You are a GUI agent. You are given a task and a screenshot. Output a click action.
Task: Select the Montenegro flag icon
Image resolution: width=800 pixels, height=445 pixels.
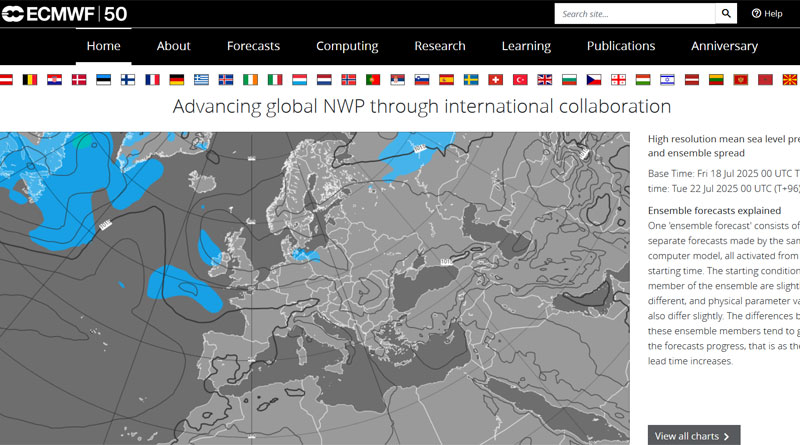point(740,80)
